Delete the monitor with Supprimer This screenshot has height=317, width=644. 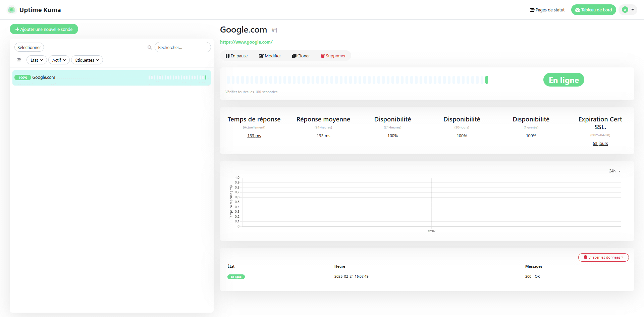pos(333,56)
